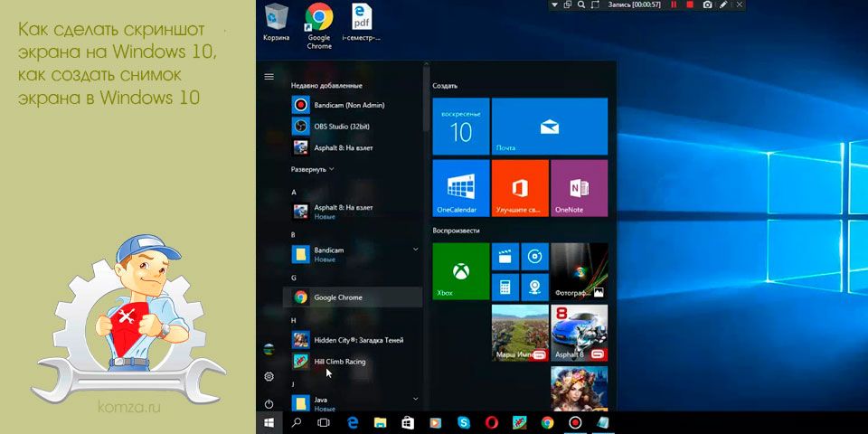Open the Марш Империй game tile

(x=520, y=333)
